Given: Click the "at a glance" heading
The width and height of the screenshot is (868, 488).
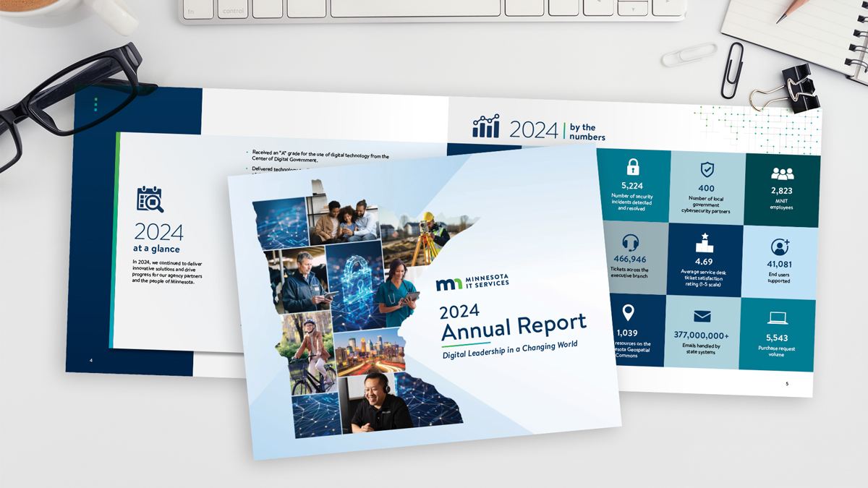Looking at the screenshot, I should (x=156, y=248).
